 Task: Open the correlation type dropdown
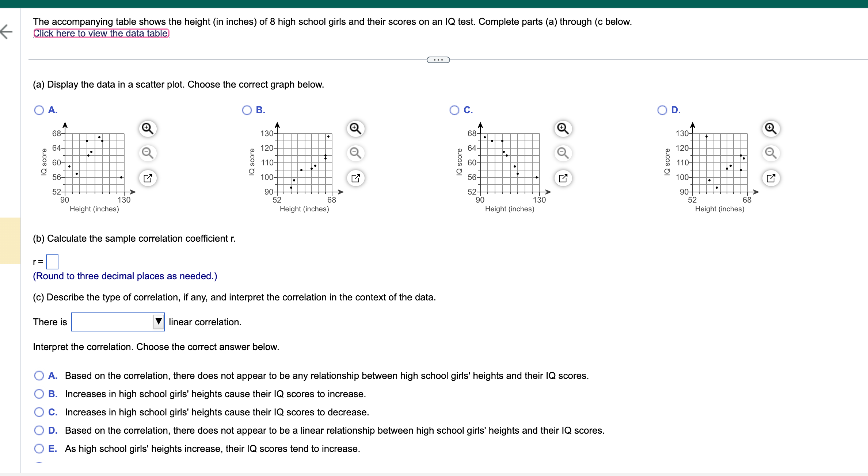tap(159, 322)
